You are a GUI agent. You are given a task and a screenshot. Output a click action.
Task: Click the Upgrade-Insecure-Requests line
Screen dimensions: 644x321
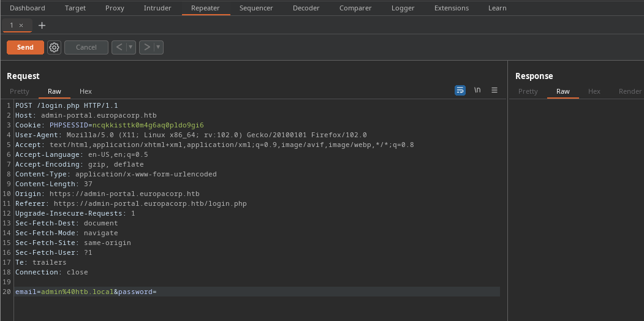coord(75,213)
